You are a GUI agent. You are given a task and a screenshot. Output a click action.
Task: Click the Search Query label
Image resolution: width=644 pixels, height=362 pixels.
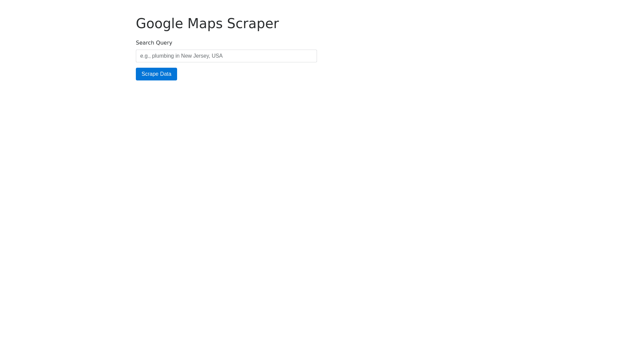(154, 43)
